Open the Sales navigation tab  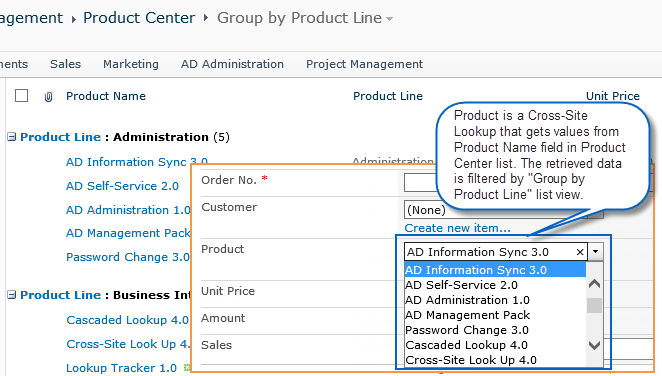tap(65, 64)
